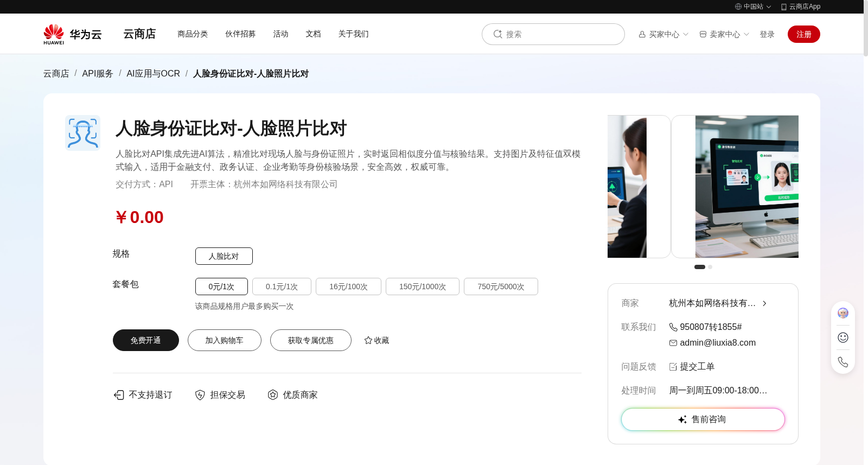Open the 伙伴招募 menu item

(x=240, y=34)
